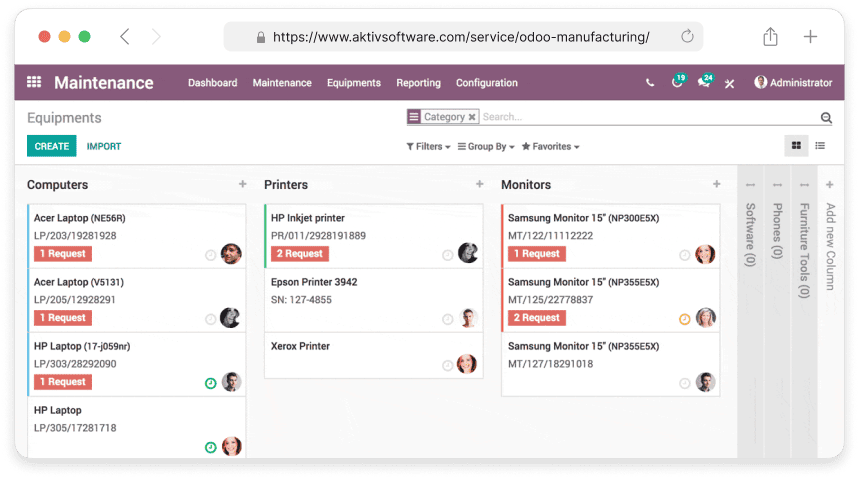
Task: Open activities clock icon with badge 19
Action: pyautogui.click(x=677, y=83)
